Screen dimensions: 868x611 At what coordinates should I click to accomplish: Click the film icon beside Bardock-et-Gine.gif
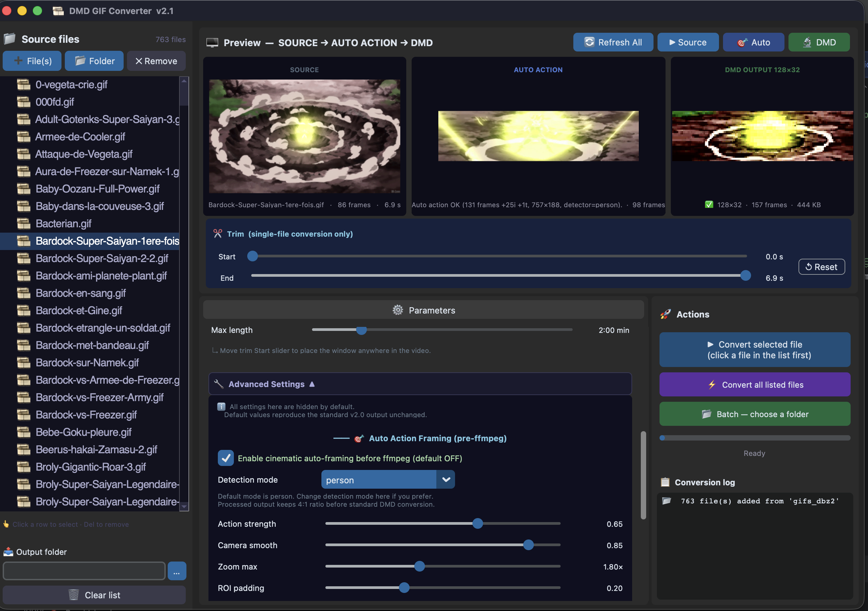coord(23,311)
